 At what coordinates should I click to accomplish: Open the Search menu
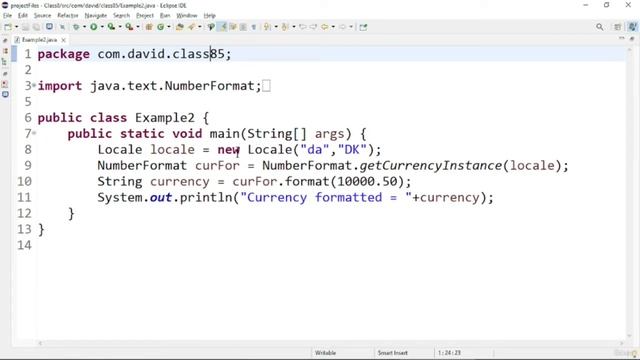tap(121, 16)
